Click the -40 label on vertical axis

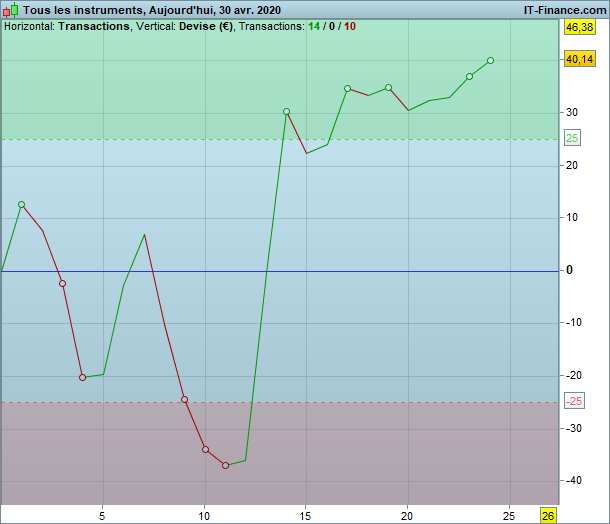pyautogui.click(x=573, y=480)
